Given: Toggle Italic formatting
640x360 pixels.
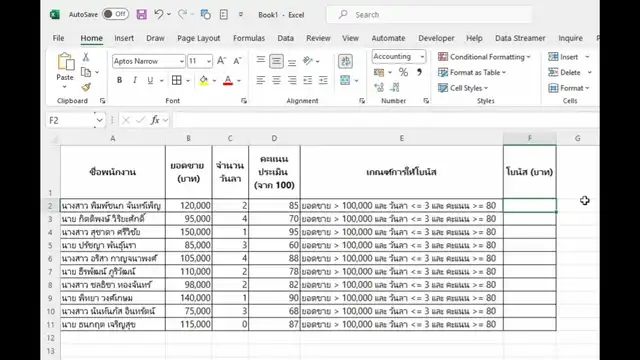Looking at the screenshot, I should tap(135, 80).
